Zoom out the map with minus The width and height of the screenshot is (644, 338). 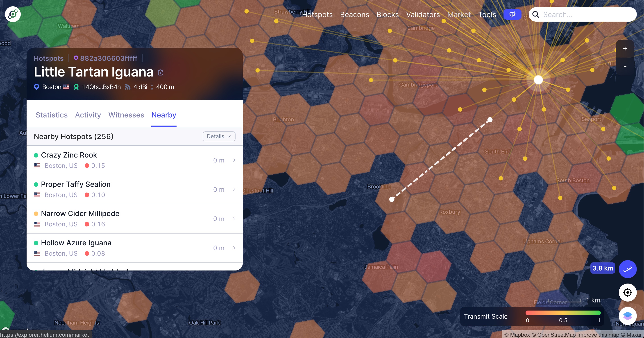click(625, 66)
